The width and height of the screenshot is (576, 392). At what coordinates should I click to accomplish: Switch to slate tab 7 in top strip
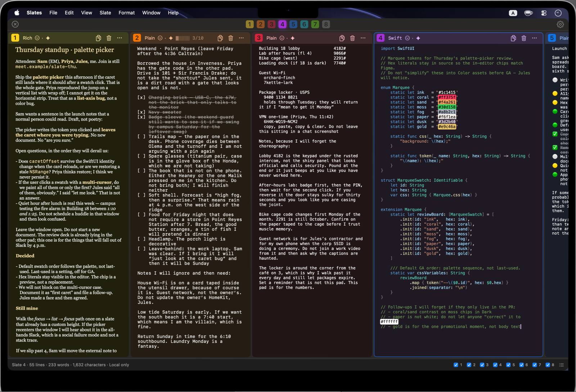tap(315, 24)
